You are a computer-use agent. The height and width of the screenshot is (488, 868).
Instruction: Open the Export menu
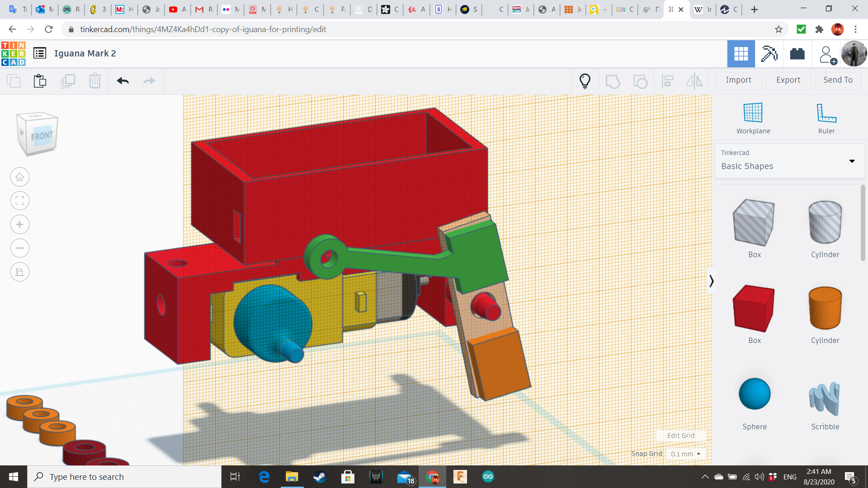[x=788, y=80]
